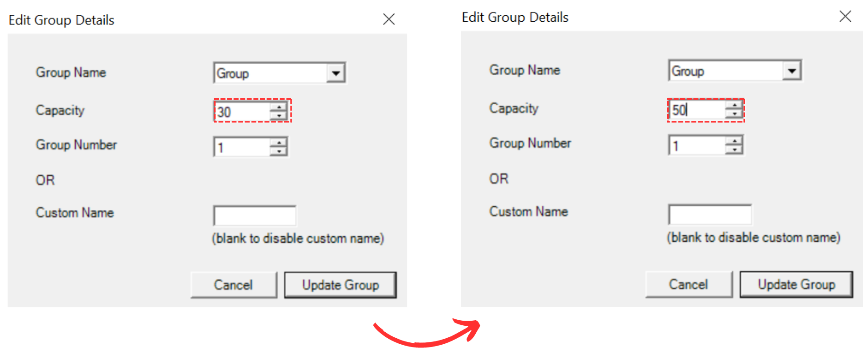
Task: Click Custom Name text box in capacity-50 dialog
Action: coord(709,214)
